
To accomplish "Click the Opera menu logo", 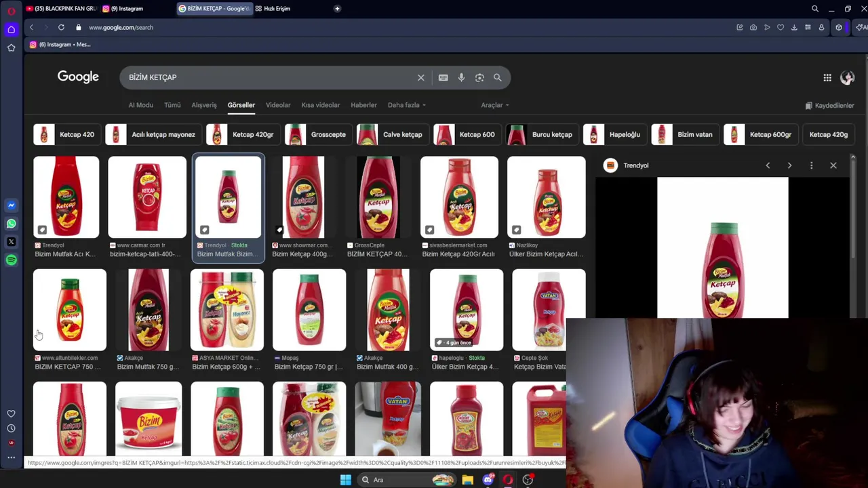I will pyautogui.click(x=11, y=11).
